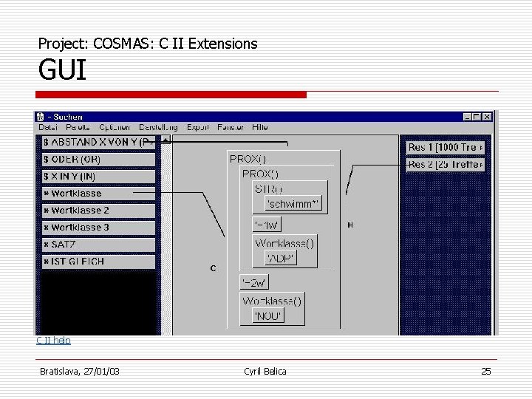Select the Wortklasse palette item
The width and height of the screenshot is (532, 399).
coord(98,194)
